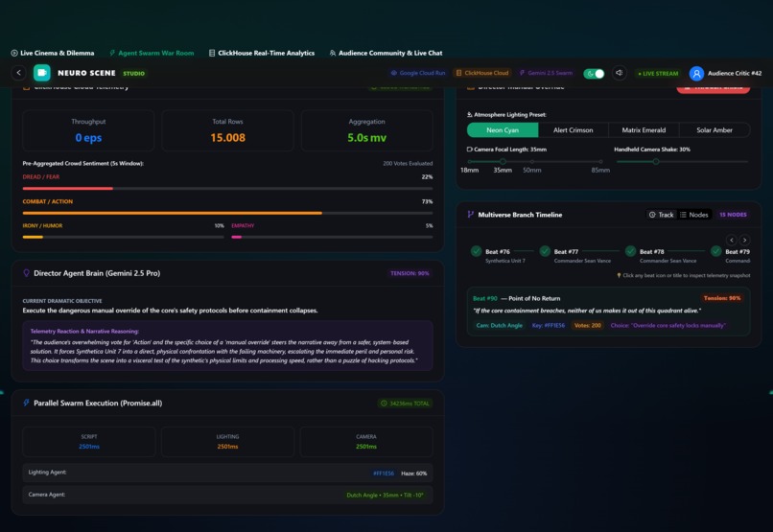
Task: Click the Beat #77 checkmark icon
Action: point(545,251)
